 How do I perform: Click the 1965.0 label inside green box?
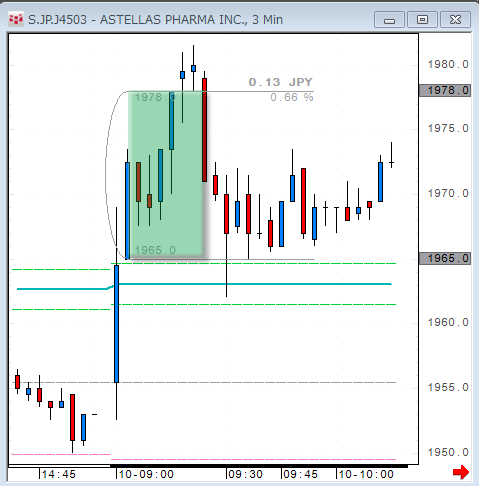pos(155,250)
